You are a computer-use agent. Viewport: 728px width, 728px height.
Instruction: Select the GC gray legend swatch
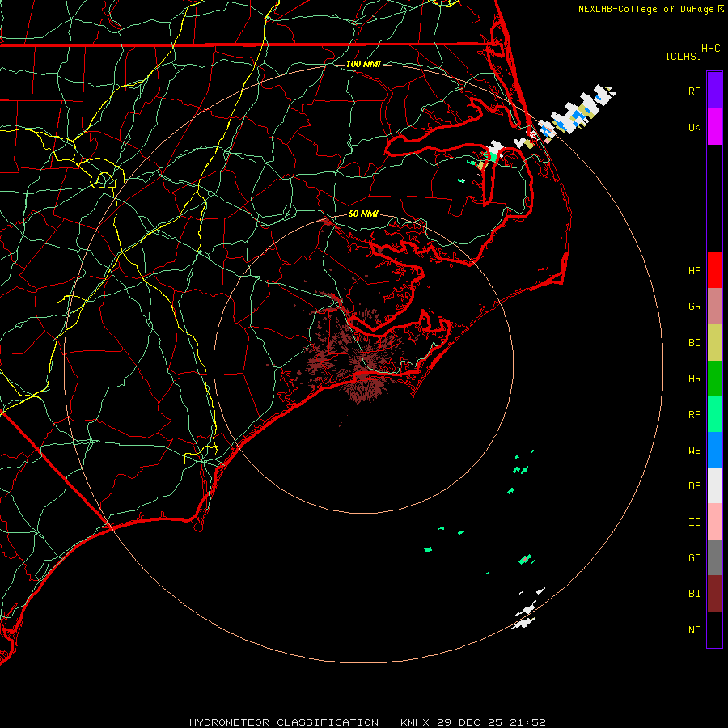[x=714, y=557]
